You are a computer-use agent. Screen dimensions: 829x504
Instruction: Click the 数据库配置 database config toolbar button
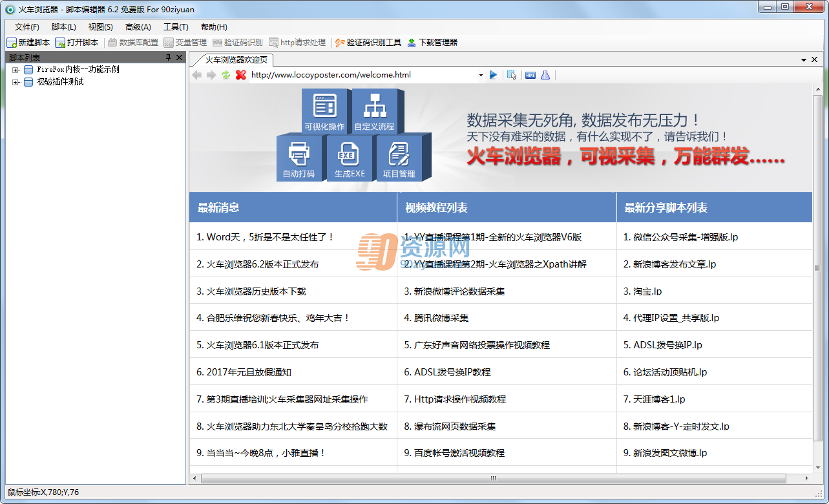(x=133, y=43)
